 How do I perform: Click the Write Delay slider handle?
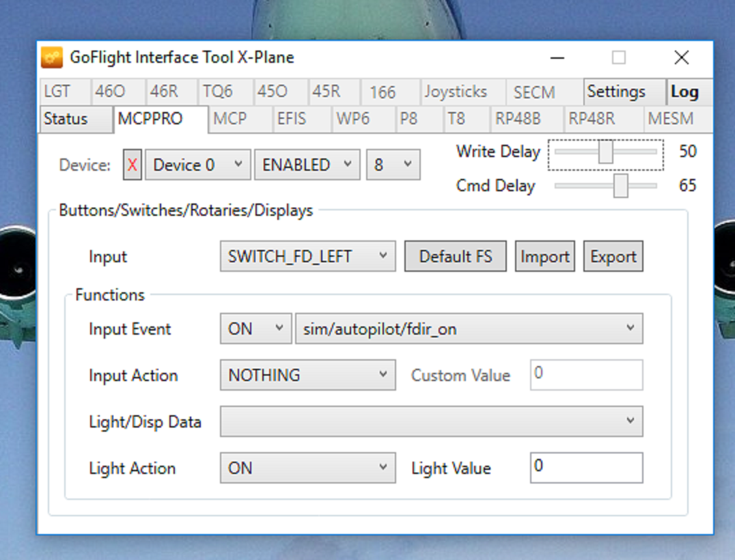[605, 152]
